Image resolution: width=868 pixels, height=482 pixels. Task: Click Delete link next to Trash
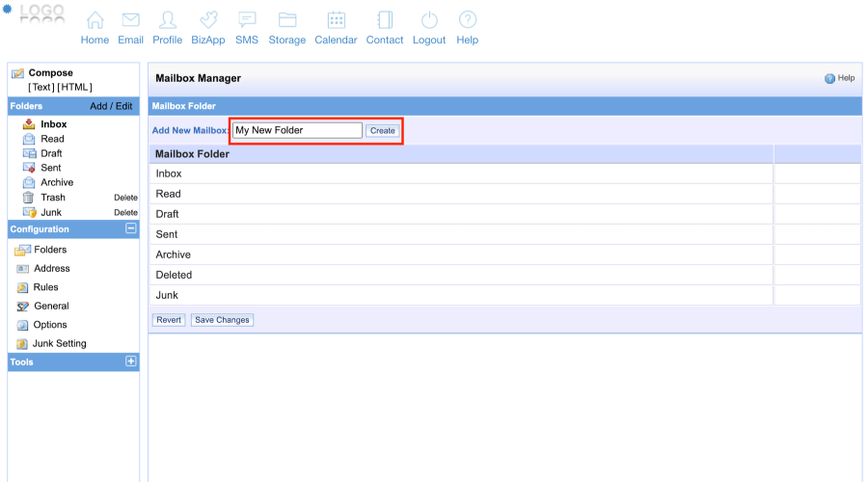pos(125,198)
